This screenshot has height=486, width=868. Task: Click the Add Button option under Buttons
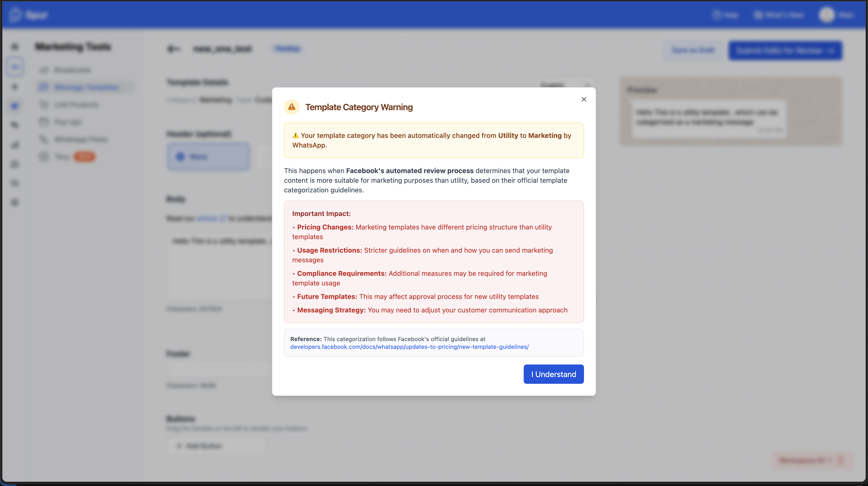coord(203,446)
